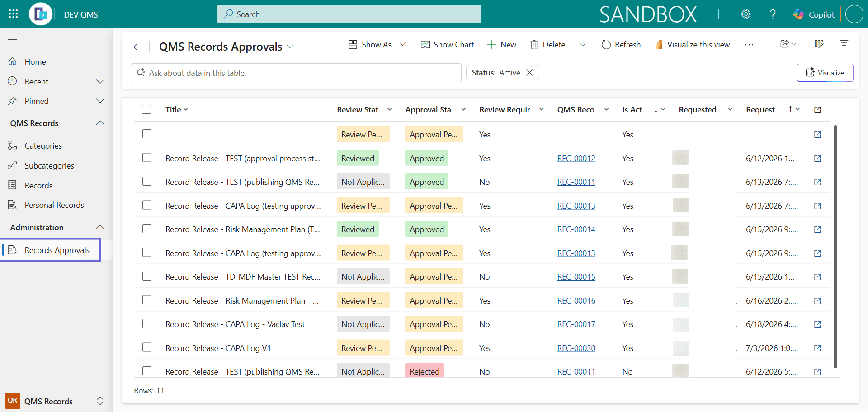Click pop-out icon on the untitled first row
Viewport: 868px width, 412px height.
coord(817,135)
